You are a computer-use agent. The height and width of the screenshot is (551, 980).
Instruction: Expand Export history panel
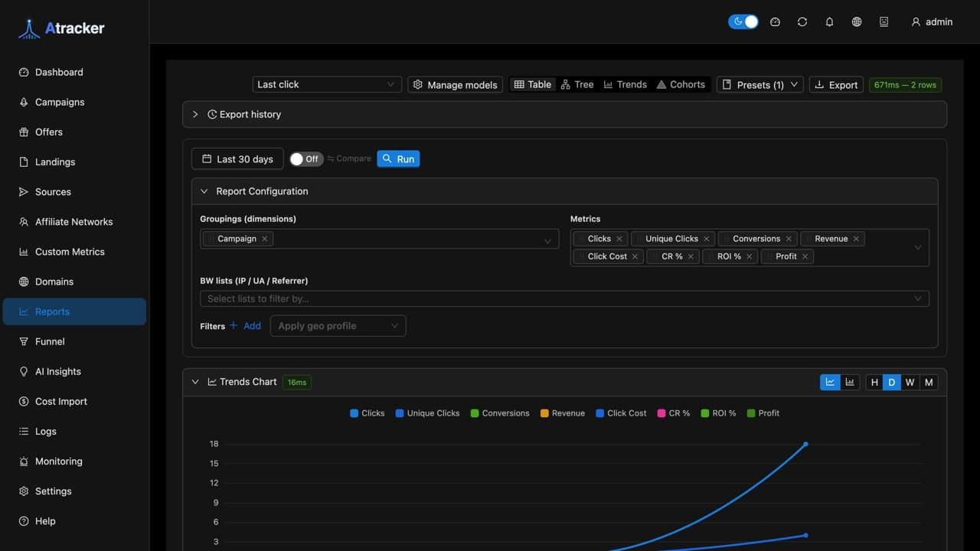pyautogui.click(x=564, y=114)
